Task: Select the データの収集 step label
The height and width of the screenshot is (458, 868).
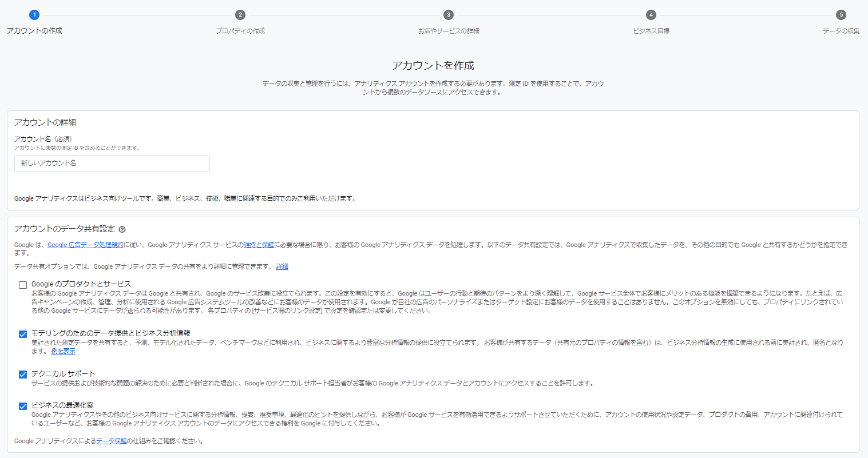Action: pyautogui.click(x=841, y=31)
